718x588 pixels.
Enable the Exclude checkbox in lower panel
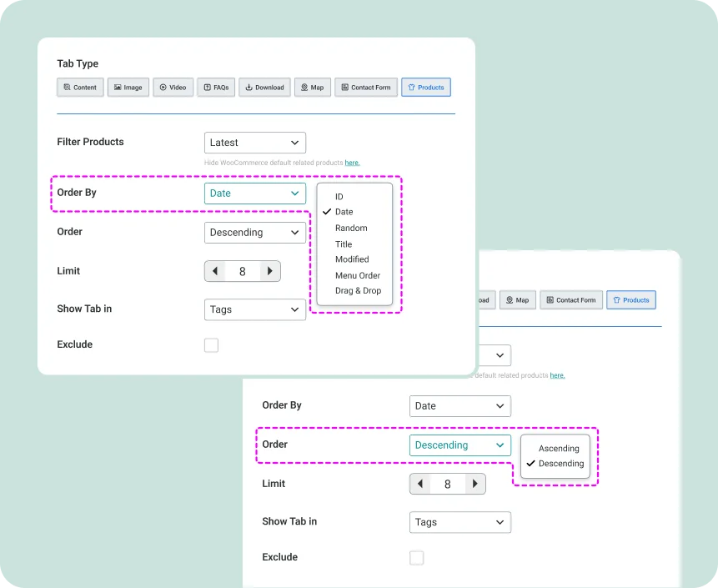(416, 558)
